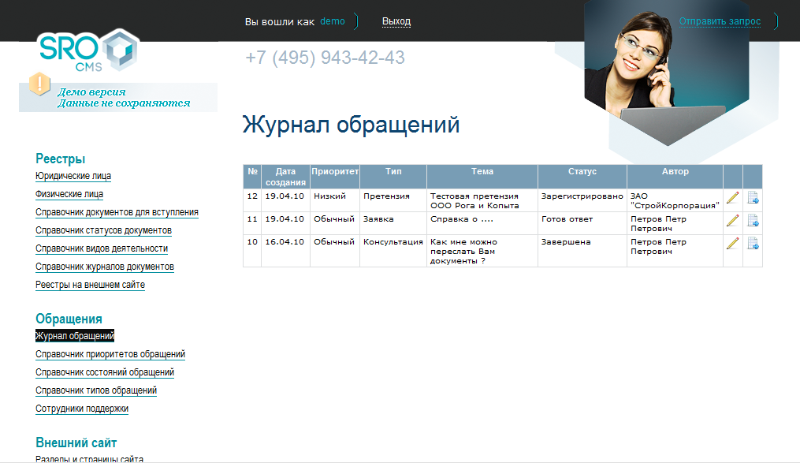The image size is (800, 463).
Task: Click the edit pencil for request 10
Action: coord(732,243)
